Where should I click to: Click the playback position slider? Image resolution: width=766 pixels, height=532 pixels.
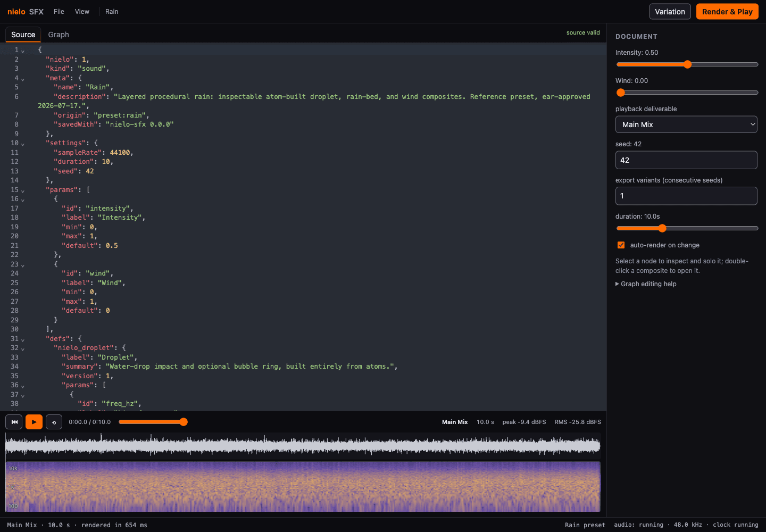[153, 422]
